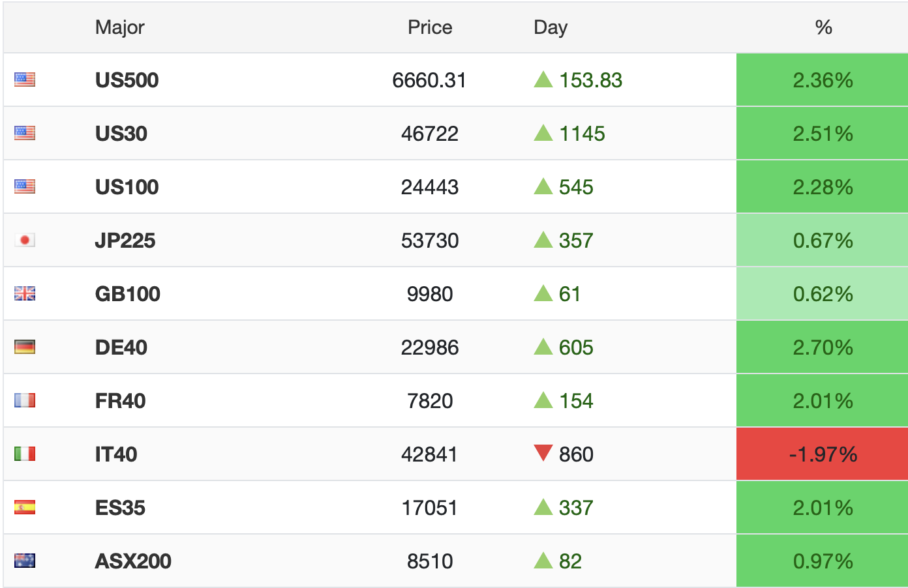Click the UK flag icon beside GB100
The image size is (908, 588).
(x=25, y=294)
